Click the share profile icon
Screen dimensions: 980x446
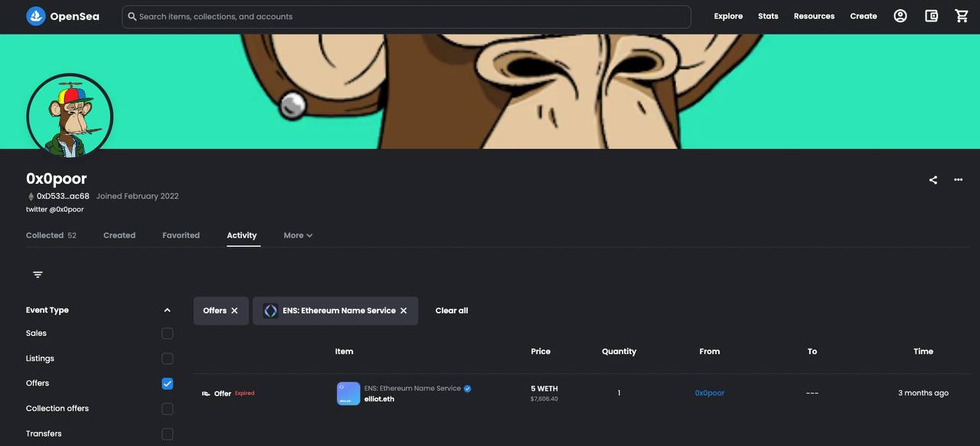(933, 180)
